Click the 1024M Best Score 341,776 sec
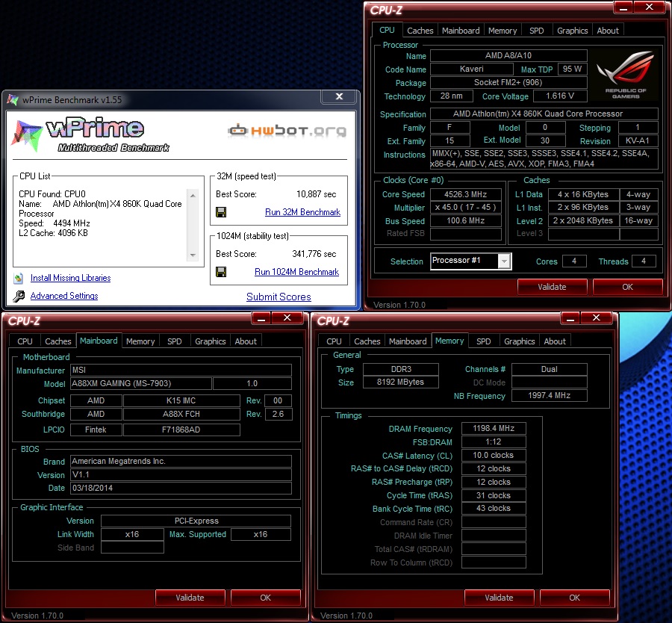The width and height of the screenshot is (672, 623). pos(314,254)
